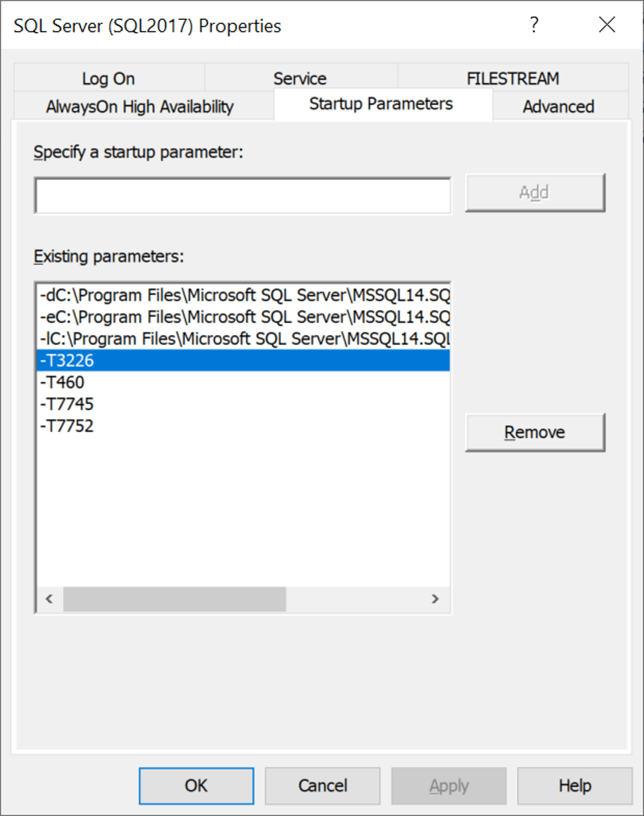Close the SQL Server Properties dialog
644x816 pixels.
pyautogui.click(x=607, y=25)
